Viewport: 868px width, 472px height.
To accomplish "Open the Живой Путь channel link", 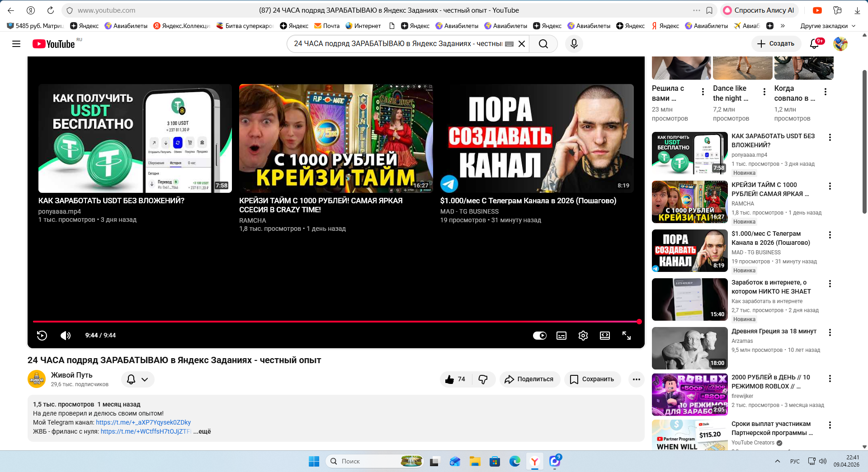I will pyautogui.click(x=71, y=375).
